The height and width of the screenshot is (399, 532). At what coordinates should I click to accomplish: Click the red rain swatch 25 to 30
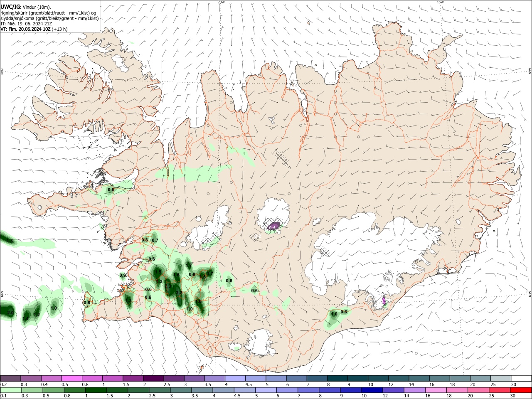coord(500,390)
